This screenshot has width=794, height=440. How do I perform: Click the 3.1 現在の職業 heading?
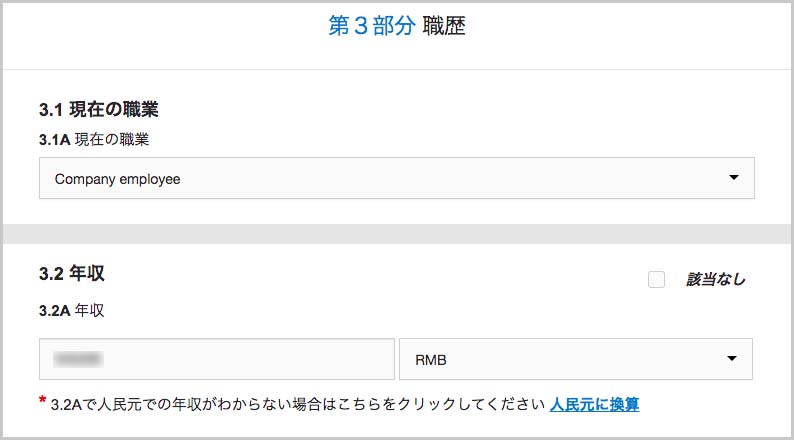[99, 109]
